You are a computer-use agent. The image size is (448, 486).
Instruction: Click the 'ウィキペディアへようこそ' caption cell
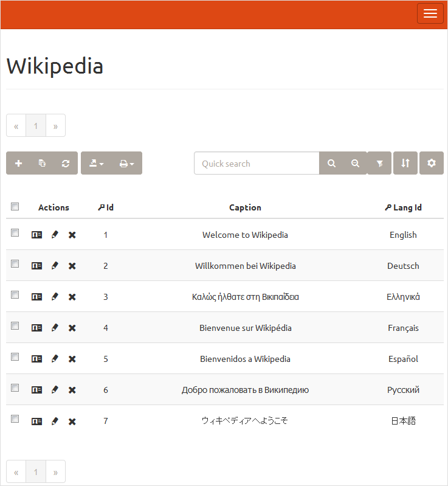click(245, 420)
